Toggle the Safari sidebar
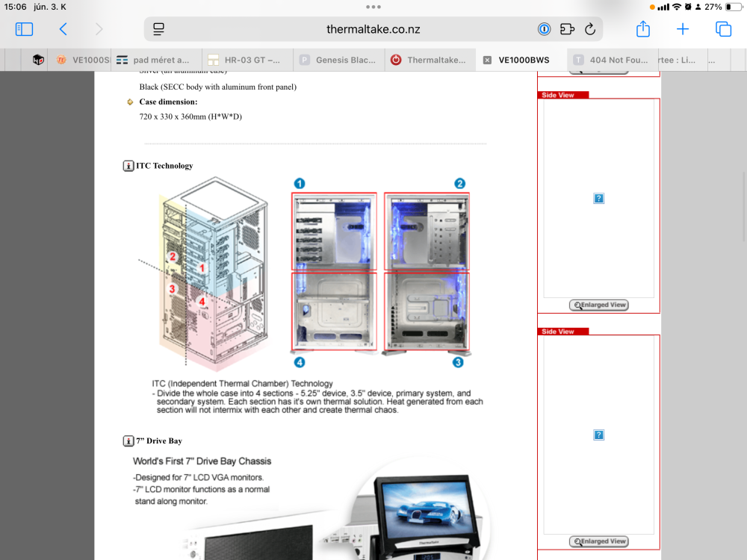747x560 pixels. (24, 29)
